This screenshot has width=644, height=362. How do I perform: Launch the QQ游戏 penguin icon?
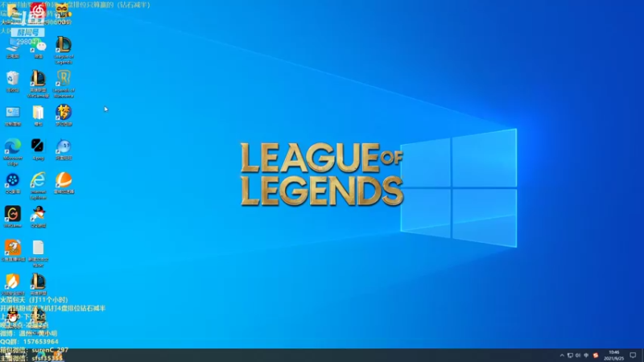pos(38,217)
